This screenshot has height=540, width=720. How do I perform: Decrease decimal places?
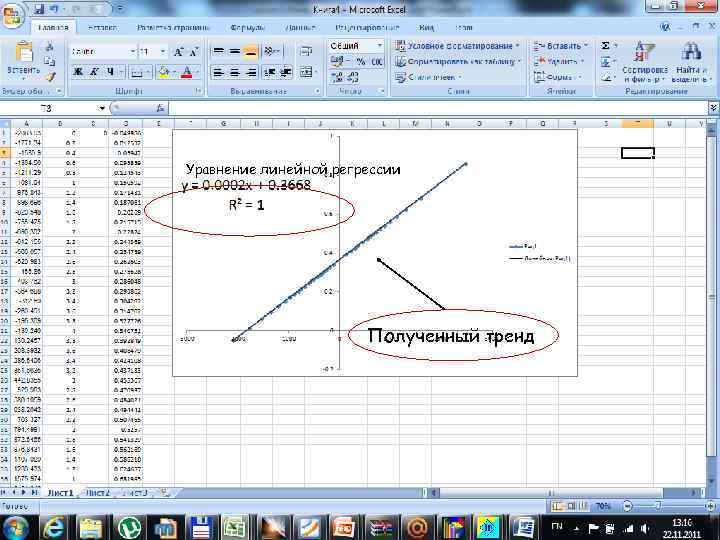(x=353, y=78)
